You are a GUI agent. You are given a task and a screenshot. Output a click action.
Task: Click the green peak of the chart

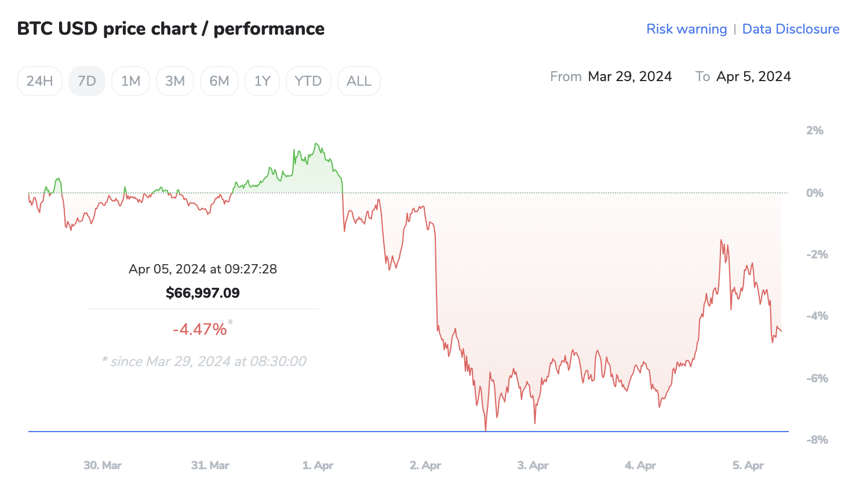pyautogui.click(x=316, y=144)
